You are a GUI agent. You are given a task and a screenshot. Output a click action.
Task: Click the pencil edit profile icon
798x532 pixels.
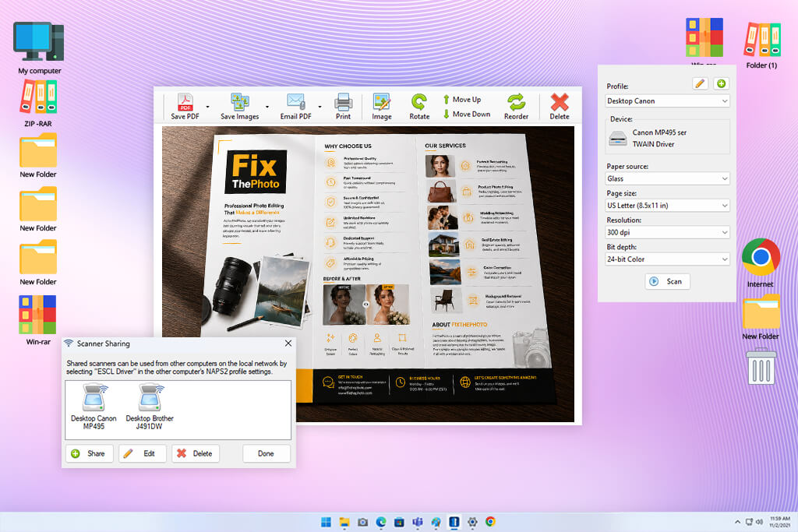pyautogui.click(x=701, y=83)
